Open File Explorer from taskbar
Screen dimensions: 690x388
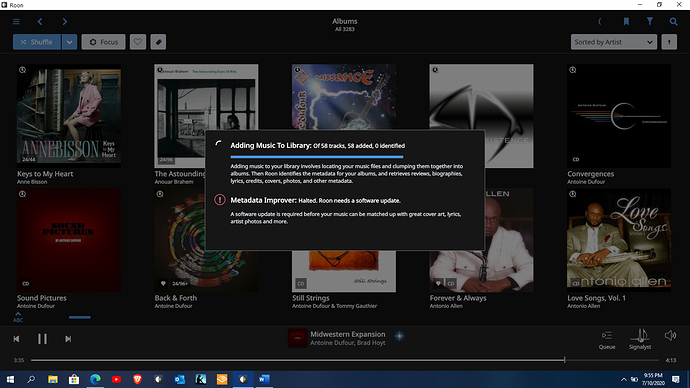[53, 379]
